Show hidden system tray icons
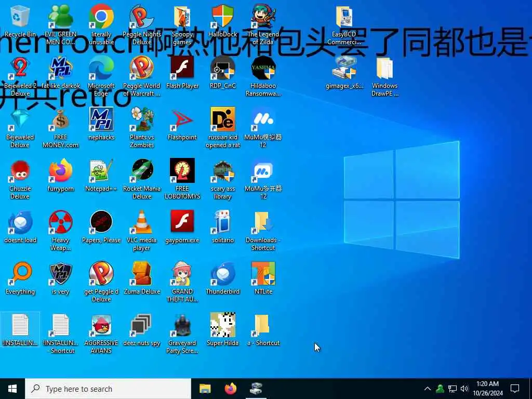This screenshot has width=532, height=399. pyautogui.click(x=428, y=389)
